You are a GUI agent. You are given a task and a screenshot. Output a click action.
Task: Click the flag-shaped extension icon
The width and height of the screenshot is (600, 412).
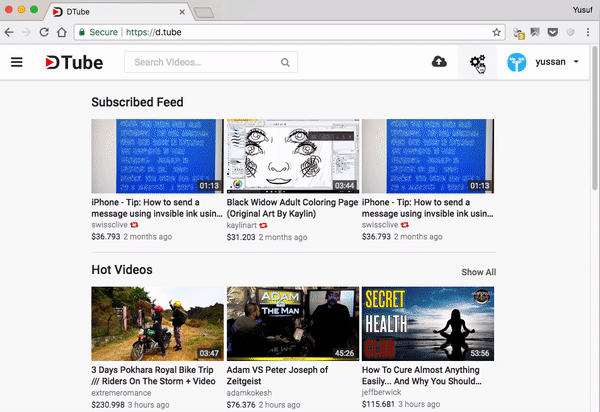tap(535, 32)
